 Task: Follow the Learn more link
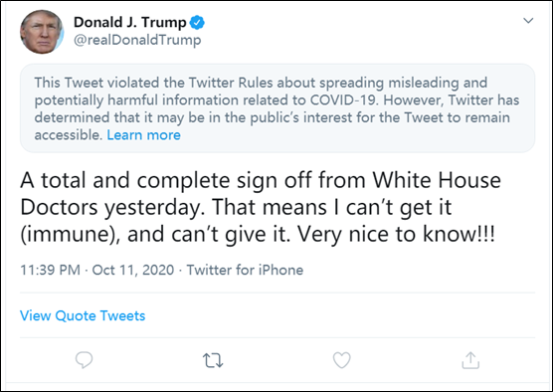143,134
